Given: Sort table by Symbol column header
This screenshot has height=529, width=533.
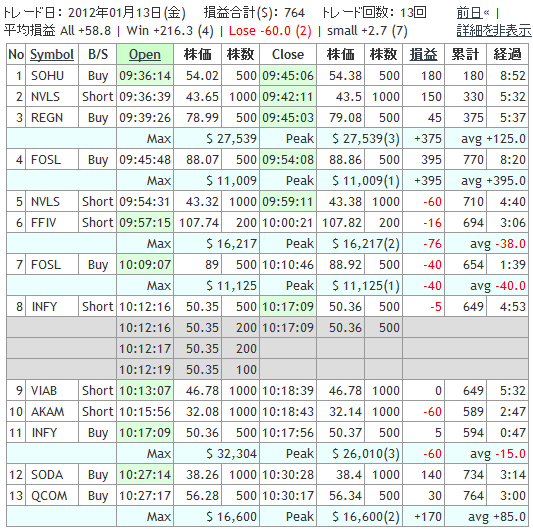Looking at the screenshot, I should tap(52, 54).
